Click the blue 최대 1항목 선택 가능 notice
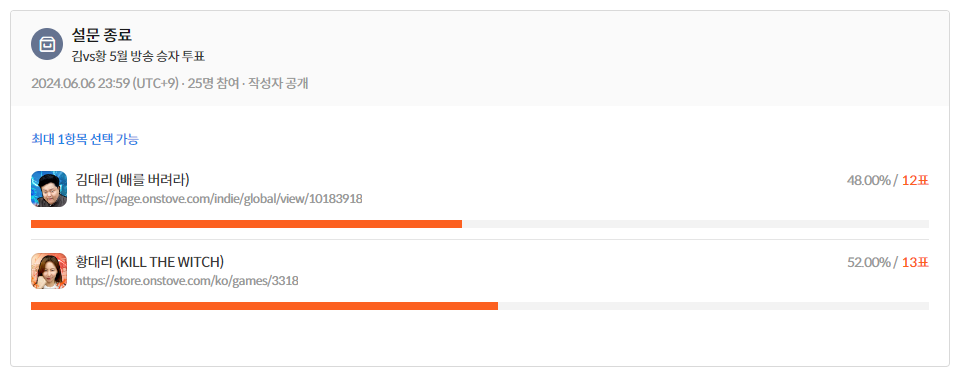Image resolution: width=960 pixels, height=376 pixels. (85, 140)
